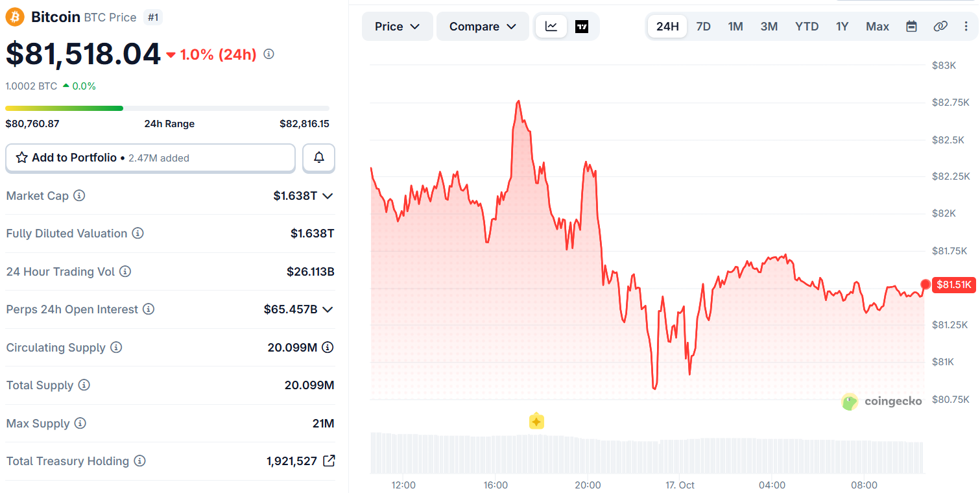Show 24 Hour Trading Vol info icon
This screenshot has height=493, width=980.
pyautogui.click(x=125, y=271)
